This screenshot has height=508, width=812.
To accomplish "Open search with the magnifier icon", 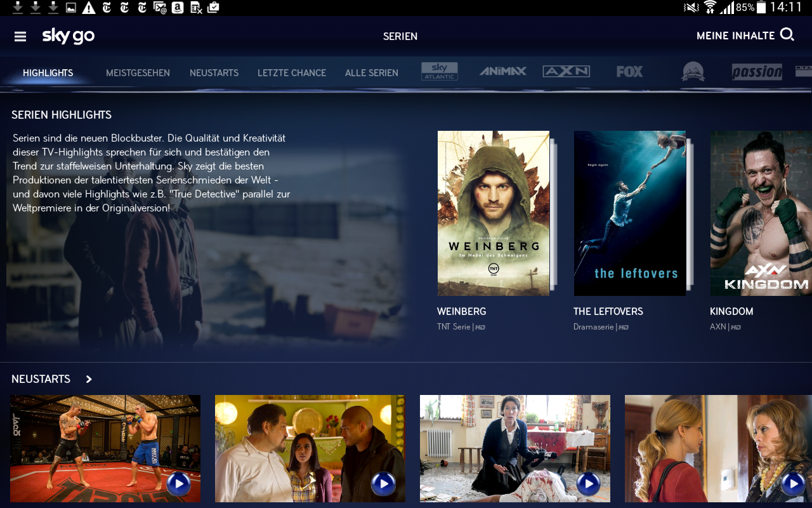I will click(787, 35).
